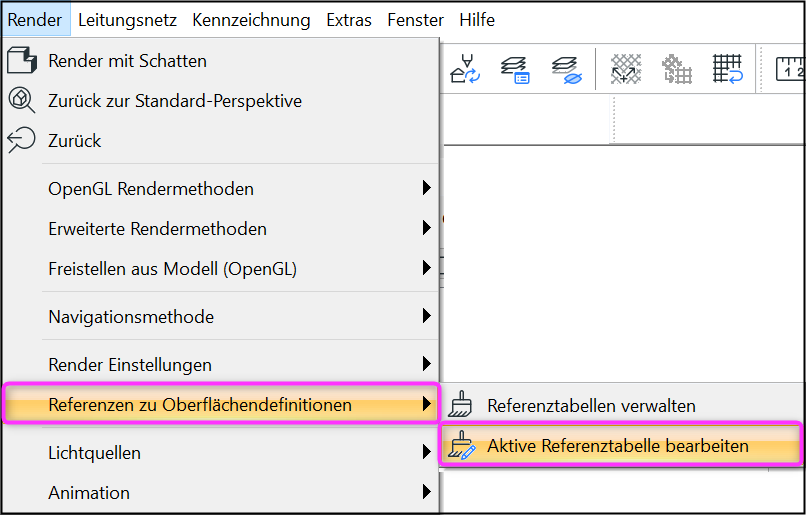Screen dimensions: 806x515
Task: Click the grid with return arrow icon
Action: [727, 69]
